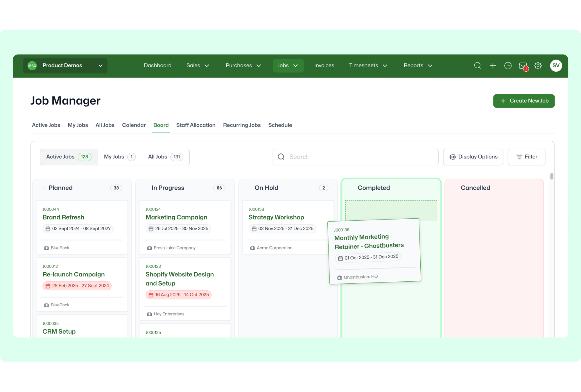Open settings using the gear icon
This screenshot has width=581, height=392.
(538, 66)
